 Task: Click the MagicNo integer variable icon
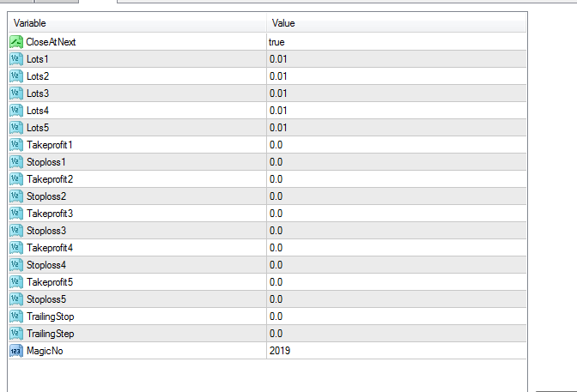16,351
